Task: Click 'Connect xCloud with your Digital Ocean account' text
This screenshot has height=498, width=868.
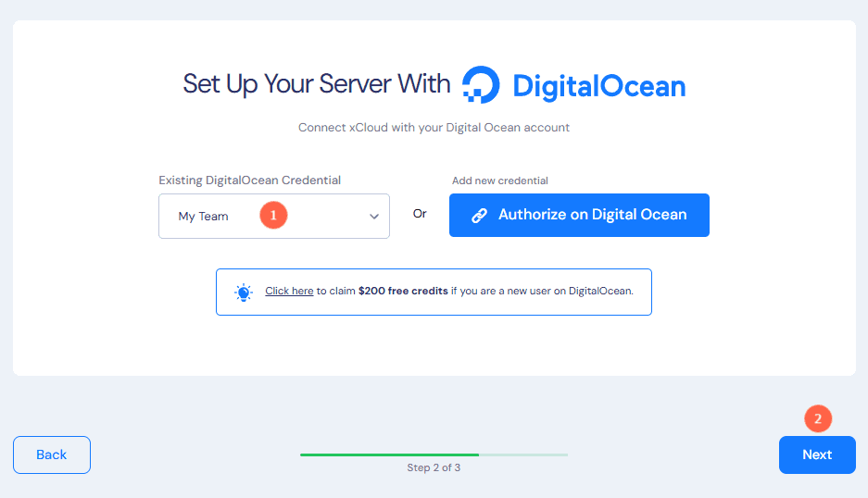Action: pos(434,127)
